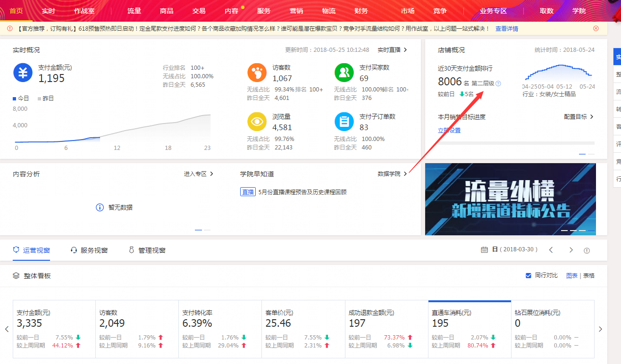
Task: Click the orange visitor footprint icon
Action: 257,72
